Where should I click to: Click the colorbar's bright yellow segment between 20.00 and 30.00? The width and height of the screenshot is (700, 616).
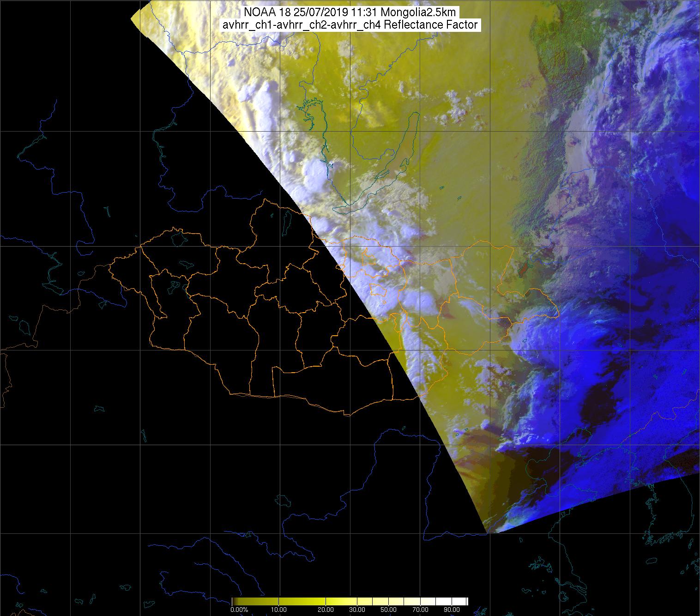341,601
